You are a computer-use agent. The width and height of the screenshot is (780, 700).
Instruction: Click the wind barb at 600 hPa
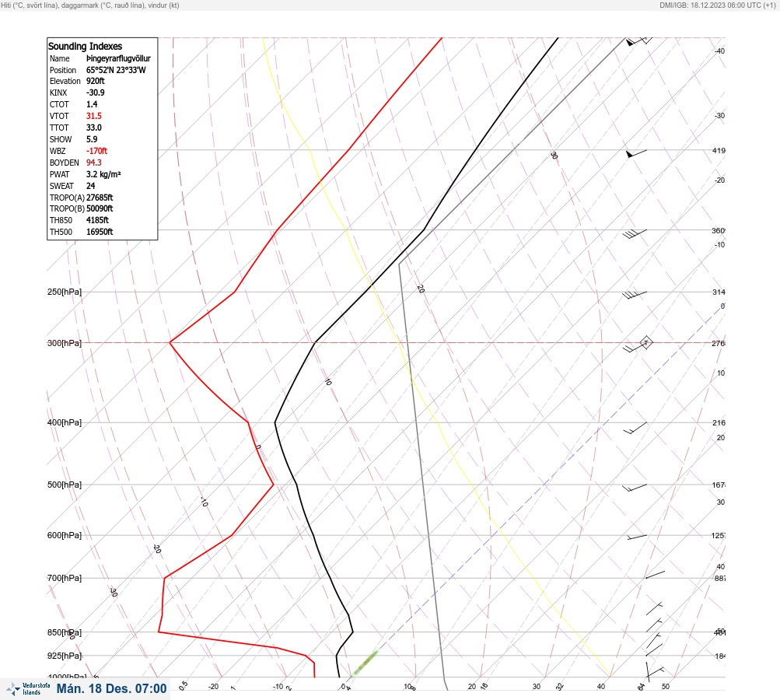637,537
